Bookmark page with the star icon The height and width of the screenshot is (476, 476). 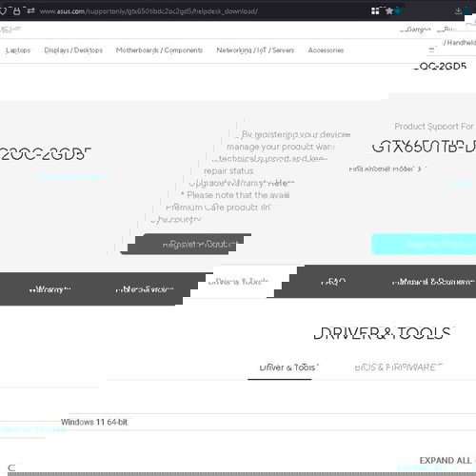389,11
